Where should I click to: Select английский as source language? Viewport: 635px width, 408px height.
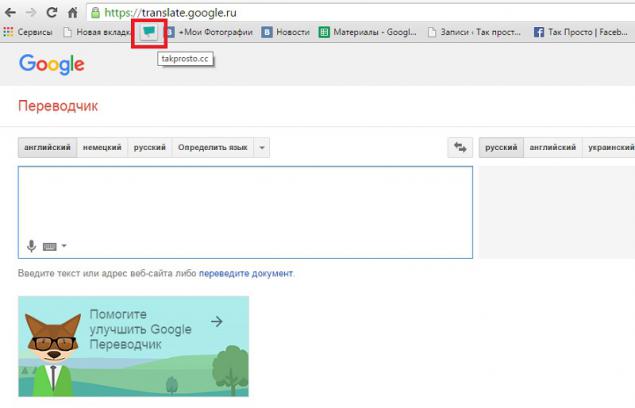coord(47,147)
